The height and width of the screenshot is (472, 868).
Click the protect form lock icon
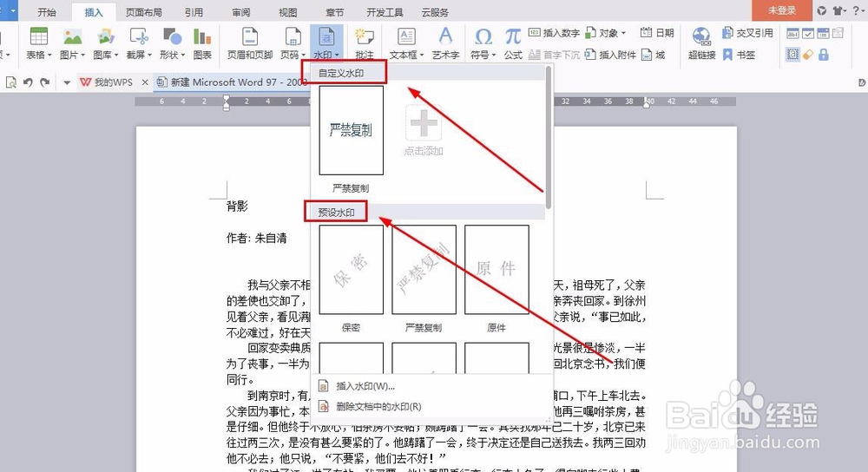pos(823,54)
